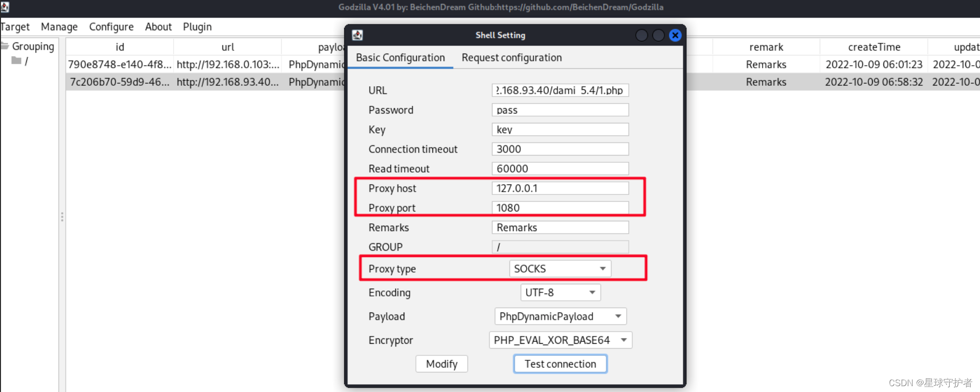
Task: Open the Proxy type dropdown
Action: (x=560, y=269)
